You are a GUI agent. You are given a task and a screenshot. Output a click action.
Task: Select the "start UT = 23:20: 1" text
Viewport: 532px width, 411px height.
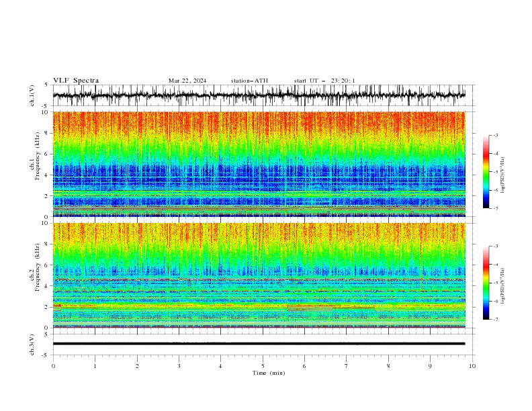324,81
